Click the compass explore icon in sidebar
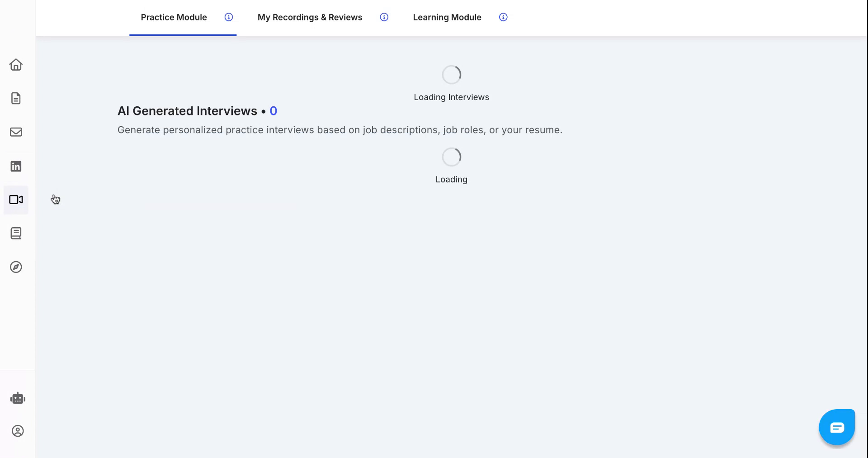Viewport: 868px width, 458px height. (16, 267)
